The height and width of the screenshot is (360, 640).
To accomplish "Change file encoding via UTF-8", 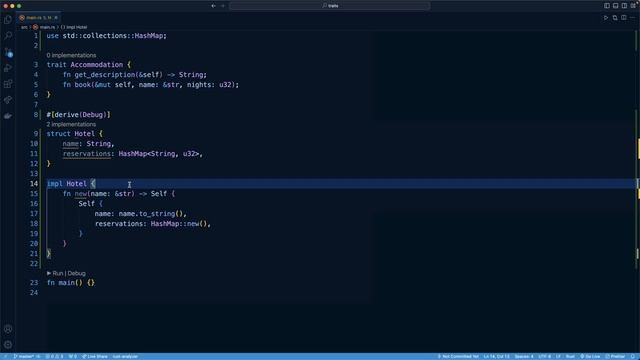I will (544, 356).
